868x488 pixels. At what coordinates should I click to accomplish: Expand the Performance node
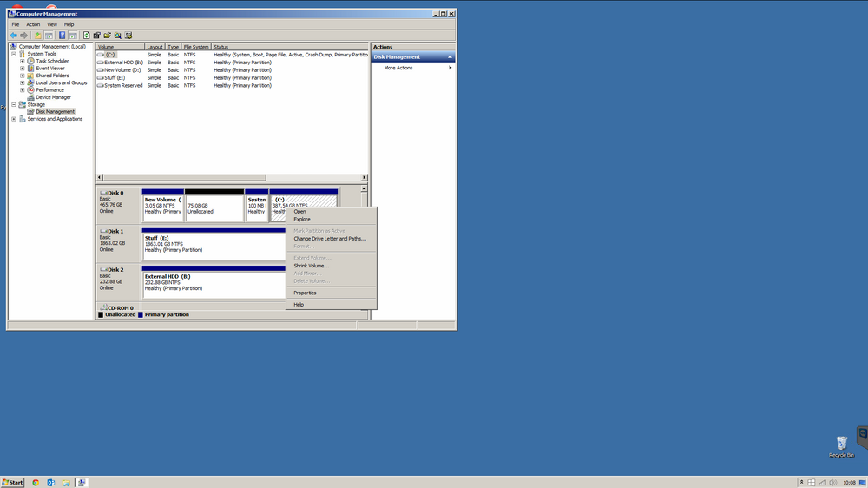point(23,89)
